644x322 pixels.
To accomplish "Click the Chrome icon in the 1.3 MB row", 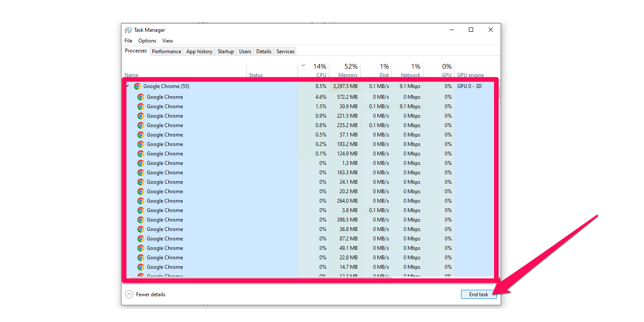I will [x=141, y=163].
